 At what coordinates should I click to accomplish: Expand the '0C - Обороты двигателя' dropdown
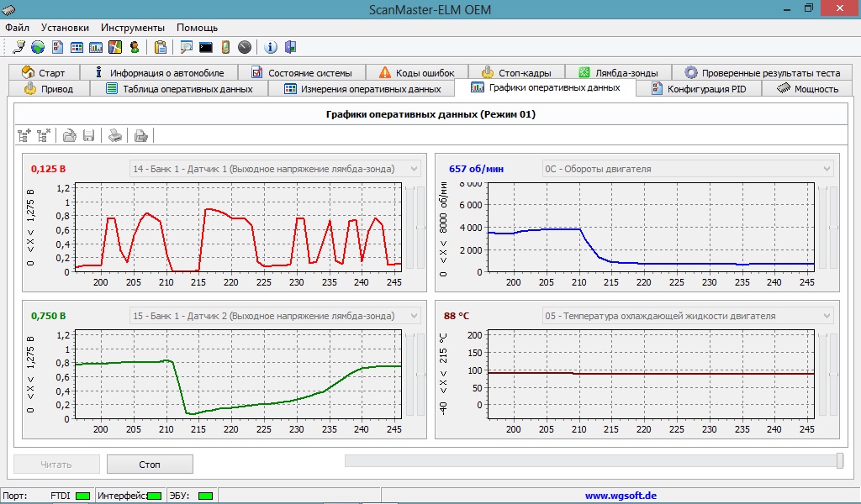pyautogui.click(x=827, y=169)
